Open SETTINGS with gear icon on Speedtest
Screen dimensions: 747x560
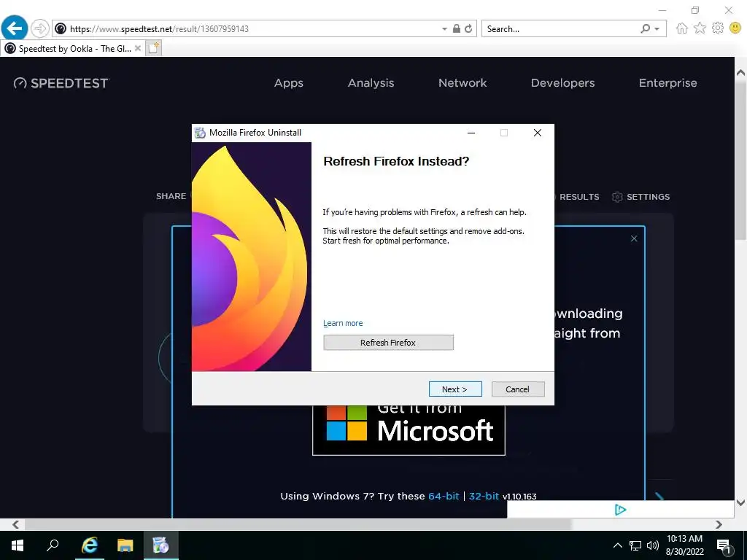[640, 197]
